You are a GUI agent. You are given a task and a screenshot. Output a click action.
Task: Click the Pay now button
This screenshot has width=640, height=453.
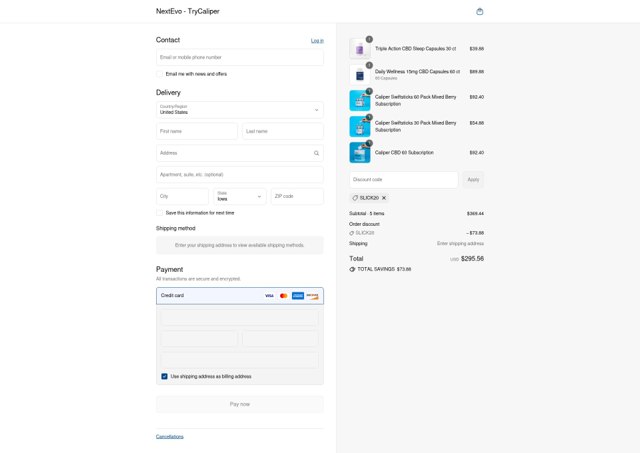point(240,404)
